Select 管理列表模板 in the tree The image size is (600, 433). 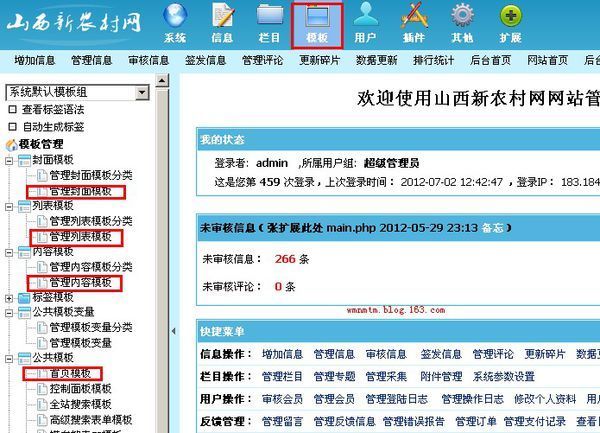(x=81, y=237)
